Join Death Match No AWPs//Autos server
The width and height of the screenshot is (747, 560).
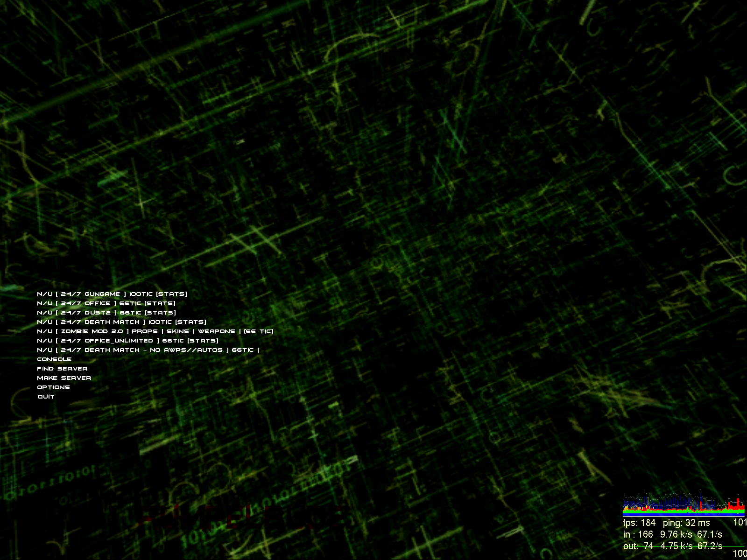148,350
